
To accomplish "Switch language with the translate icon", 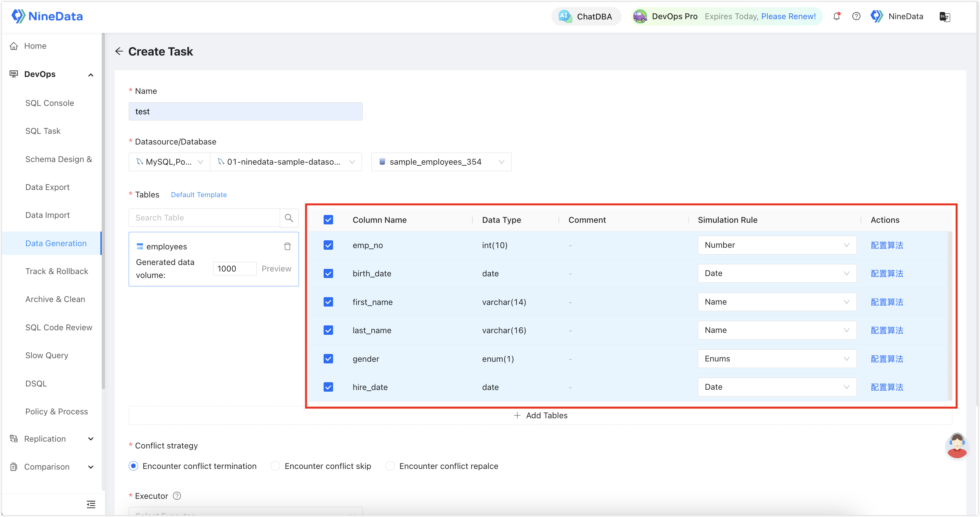I will pyautogui.click(x=945, y=17).
